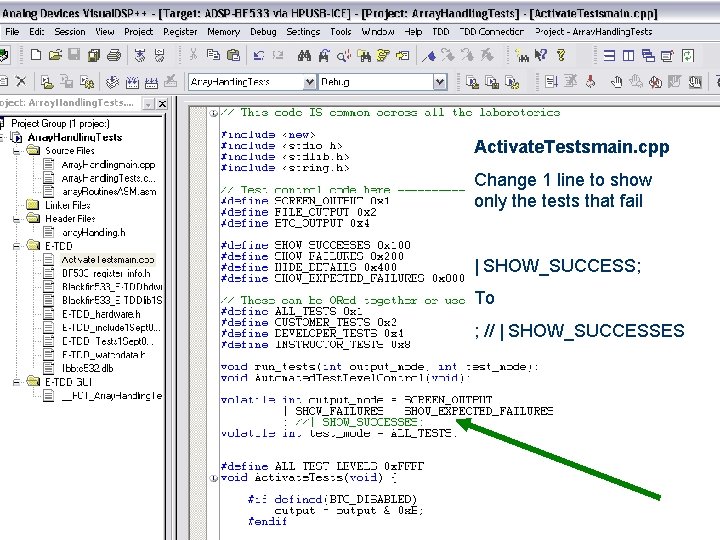
Task: Select the E-TDD_hardware.h file
Action: (101, 314)
